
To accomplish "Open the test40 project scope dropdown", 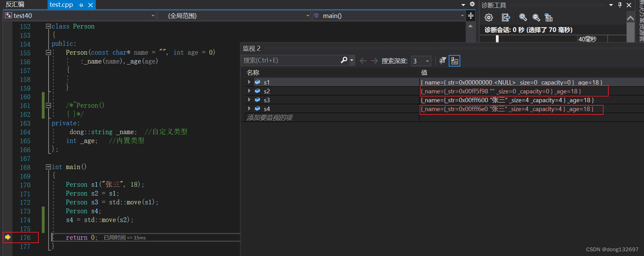I will tap(153, 16).
